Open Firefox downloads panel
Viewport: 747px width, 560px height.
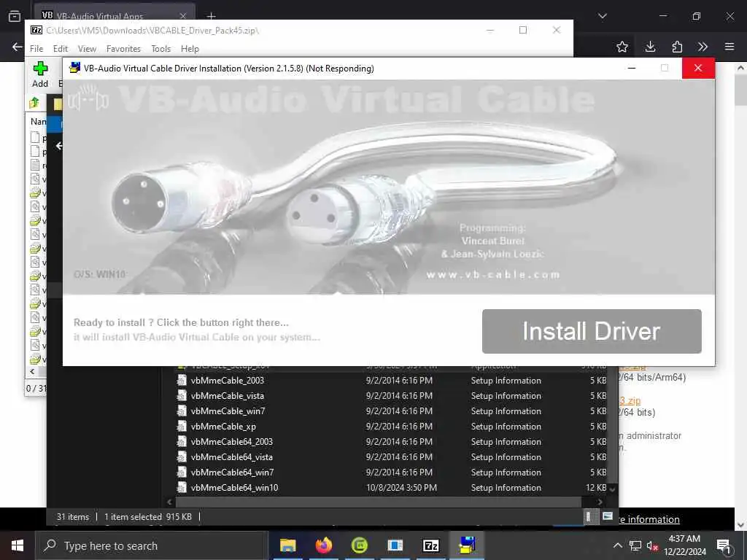[650, 47]
